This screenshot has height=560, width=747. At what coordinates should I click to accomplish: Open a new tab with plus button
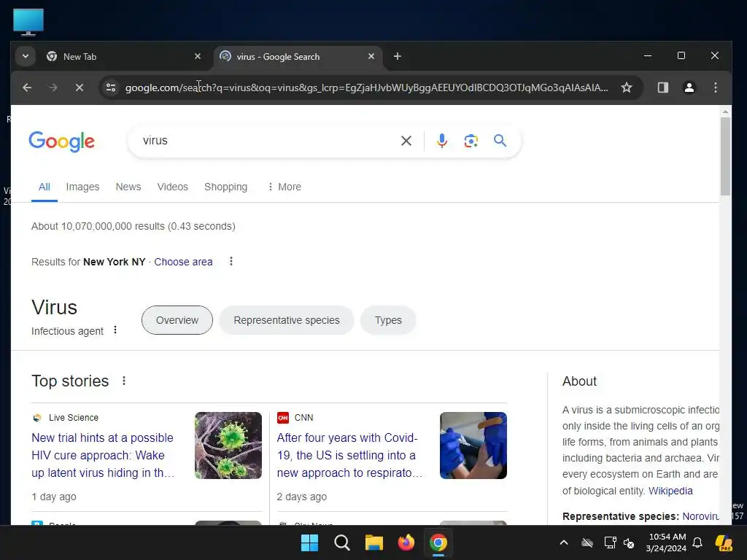[398, 57]
